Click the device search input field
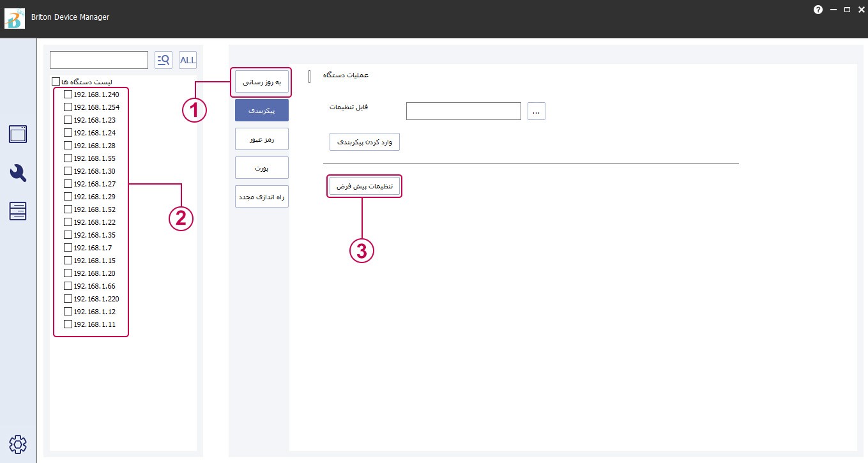Screen dimensions: 868x463 (x=99, y=60)
